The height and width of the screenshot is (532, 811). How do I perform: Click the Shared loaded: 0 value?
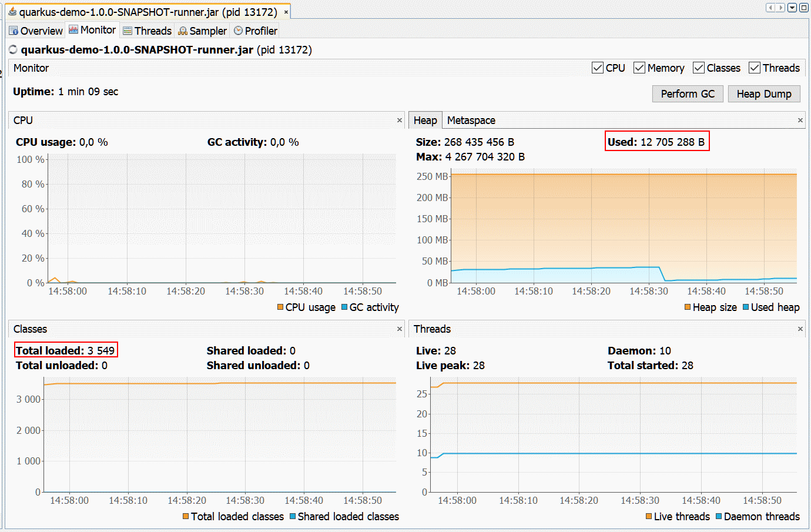[251, 351]
